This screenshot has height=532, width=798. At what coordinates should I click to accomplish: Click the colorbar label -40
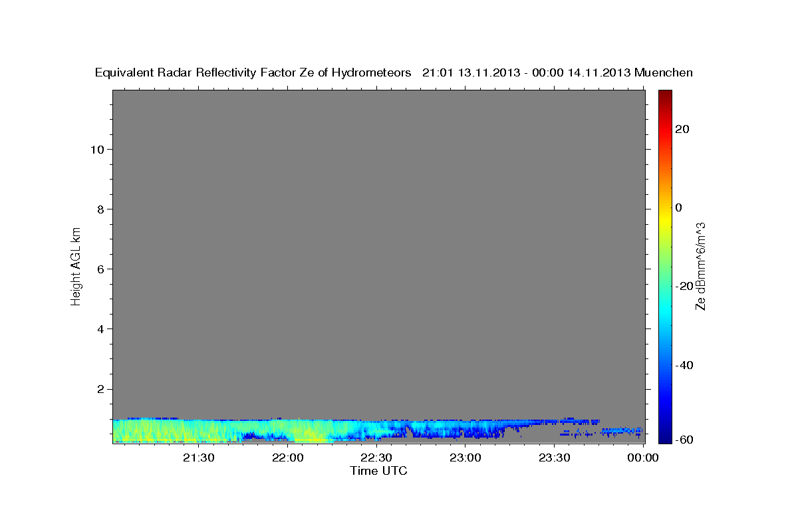684,365
